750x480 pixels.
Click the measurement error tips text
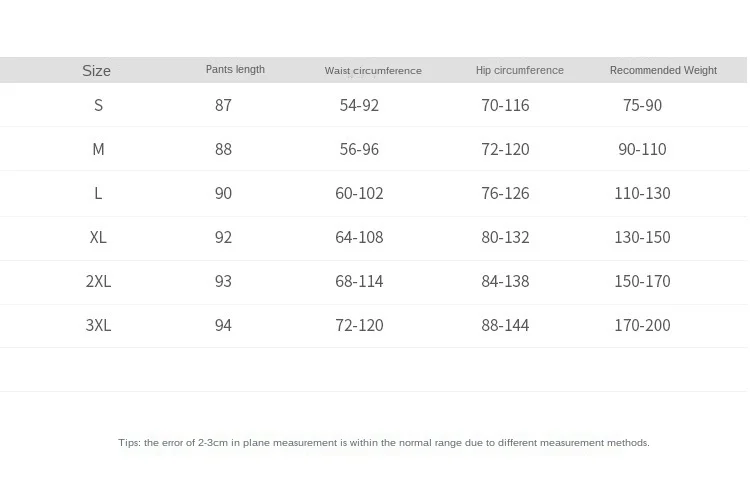pos(384,443)
